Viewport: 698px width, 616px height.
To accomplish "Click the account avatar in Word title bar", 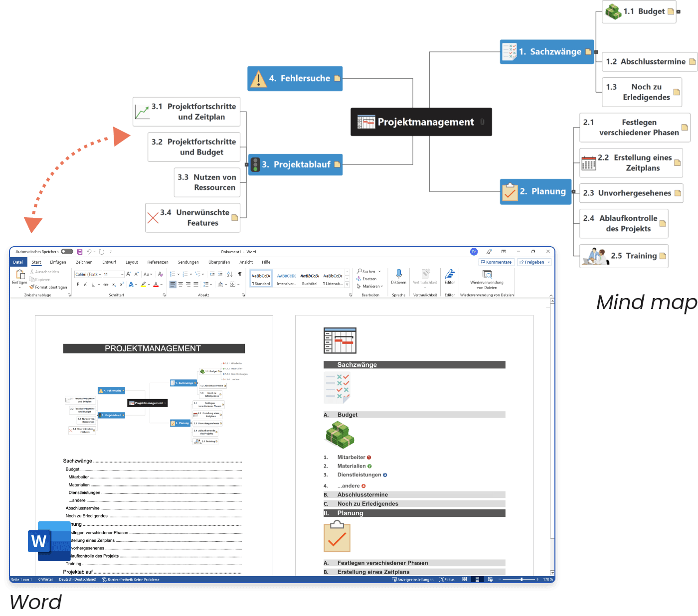I will pyautogui.click(x=474, y=252).
